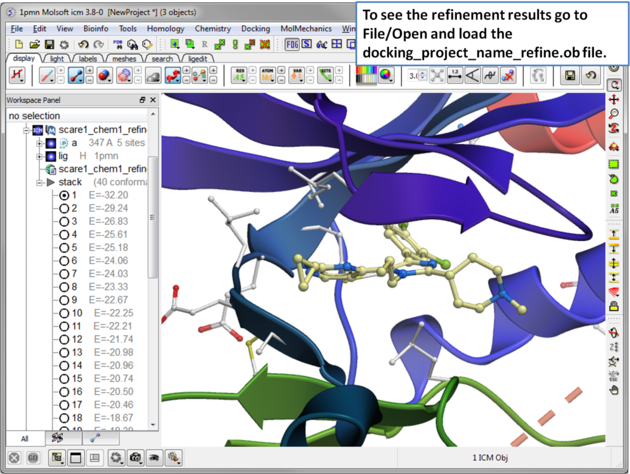The height and width of the screenshot is (474, 630).
Task: Click the wire representation icon in display tab
Action: (48, 76)
